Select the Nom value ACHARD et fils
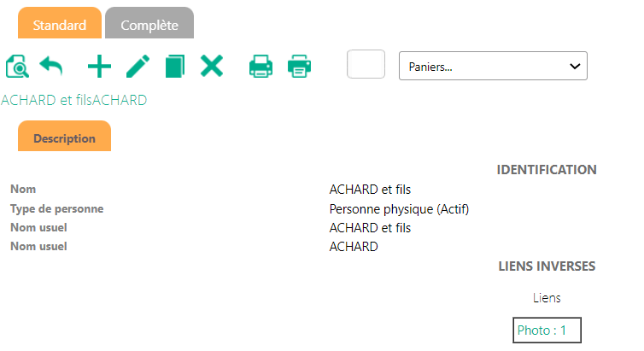The width and height of the screenshot is (644, 351). click(370, 190)
